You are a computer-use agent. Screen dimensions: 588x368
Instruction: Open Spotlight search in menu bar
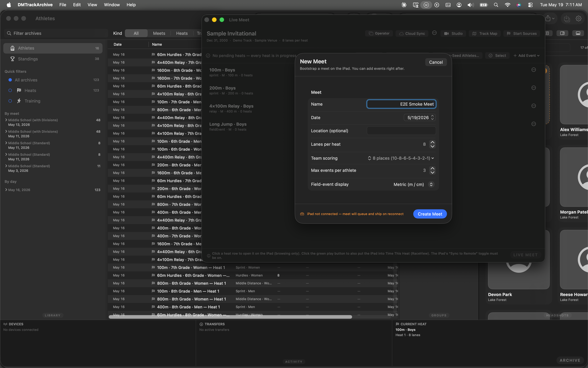[496, 5]
